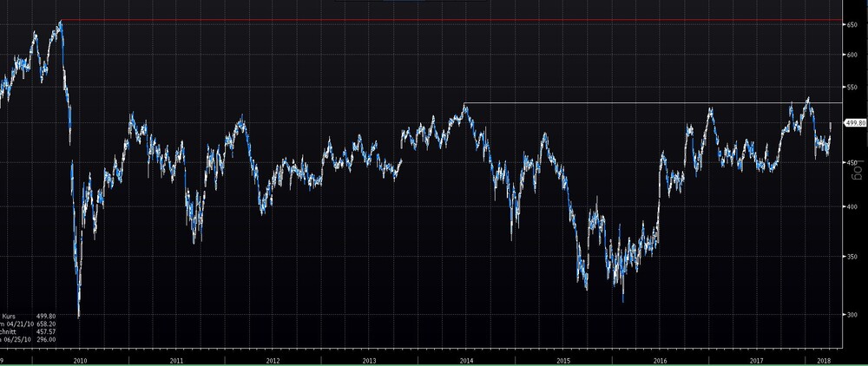Click the 2016 year label on the time axis

(x=660, y=361)
